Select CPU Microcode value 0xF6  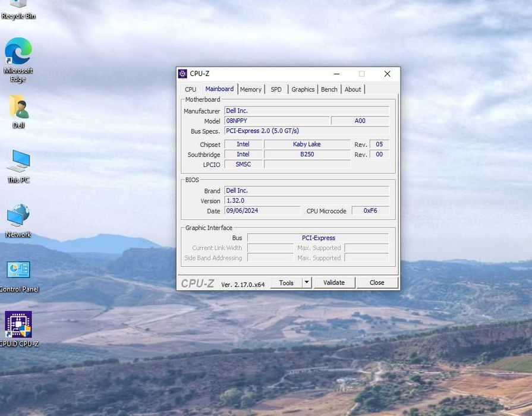pos(370,211)
